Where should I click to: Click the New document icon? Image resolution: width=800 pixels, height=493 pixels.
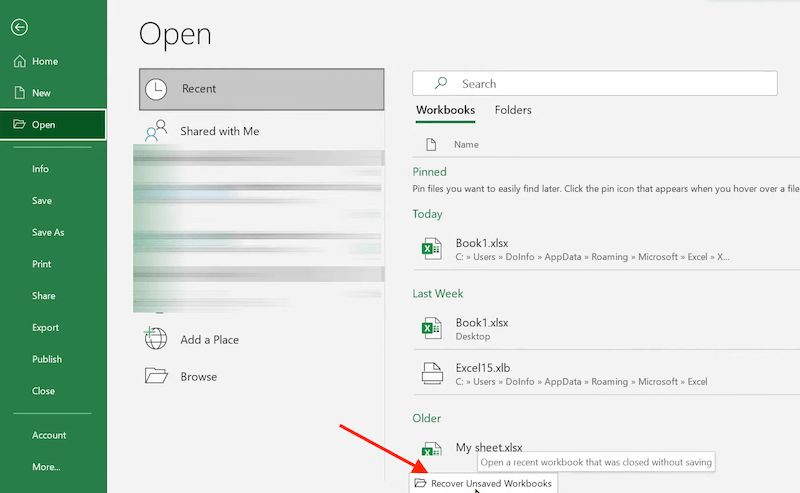[x=20, y=92]
